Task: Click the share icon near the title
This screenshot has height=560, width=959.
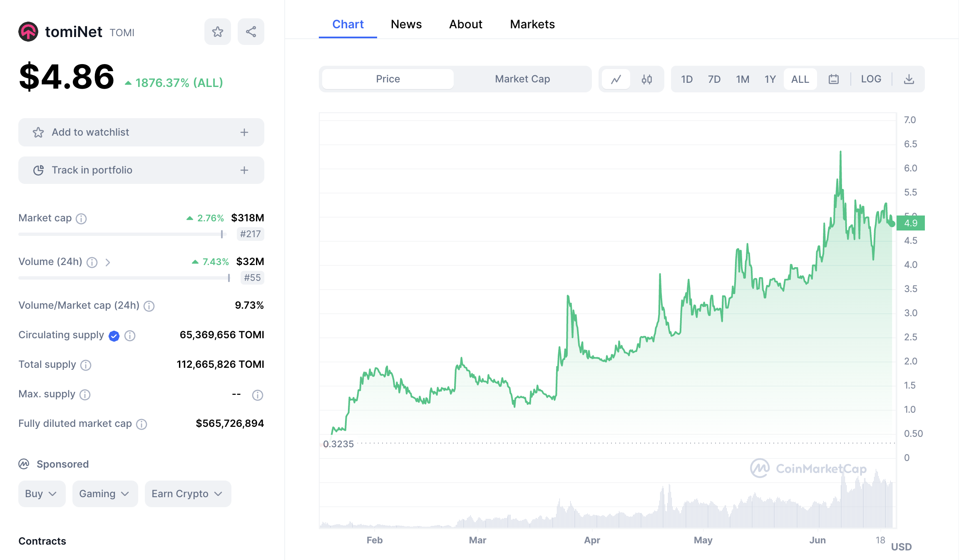Action: 251,32
